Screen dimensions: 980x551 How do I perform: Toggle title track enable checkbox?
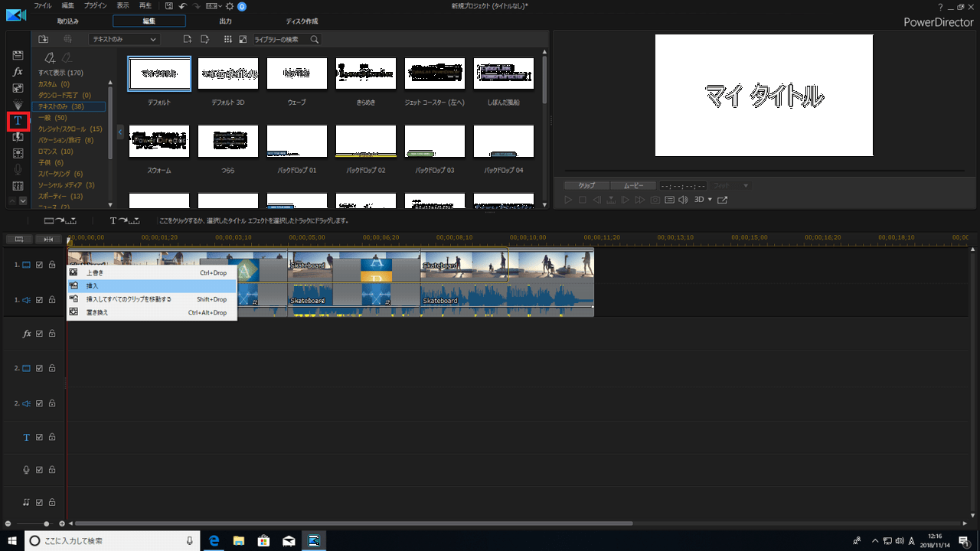coord(40,438)
